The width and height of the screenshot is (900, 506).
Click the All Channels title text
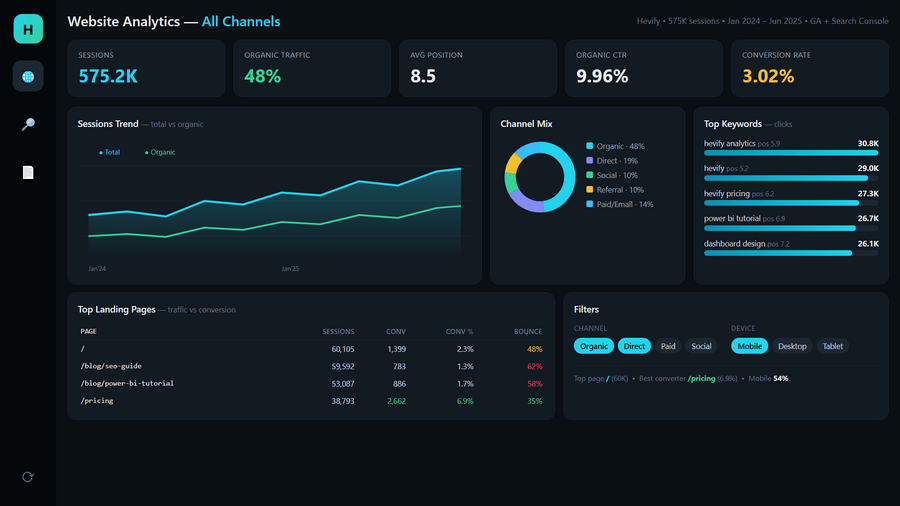coord(241,21)
